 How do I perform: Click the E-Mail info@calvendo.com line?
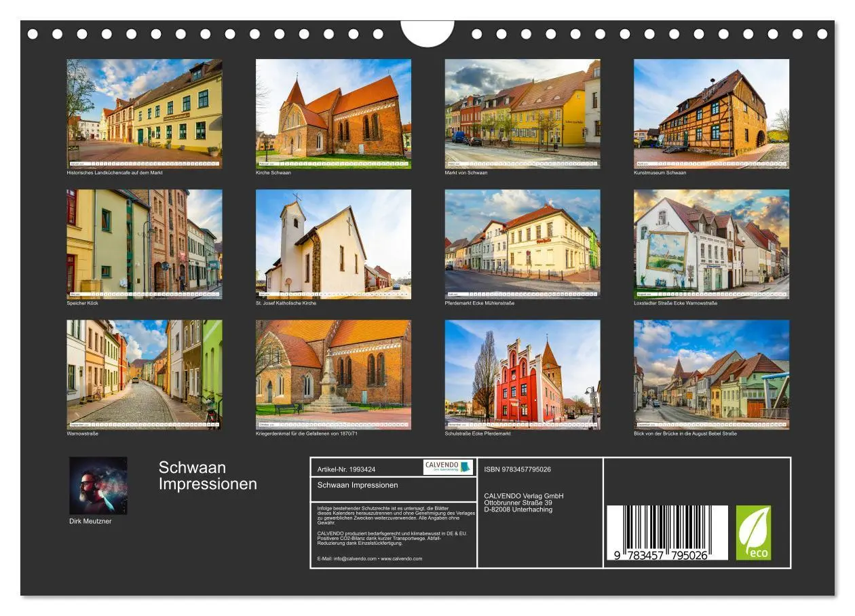point(369,559)
